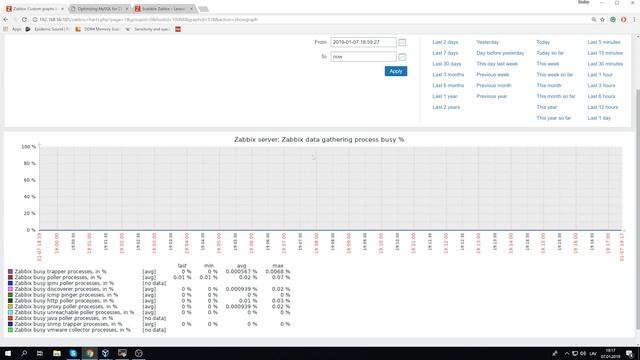The height and width of the screenshot is (360, 640).
Task: Open the Sensitivity bookmark
Action: [147, 29]
